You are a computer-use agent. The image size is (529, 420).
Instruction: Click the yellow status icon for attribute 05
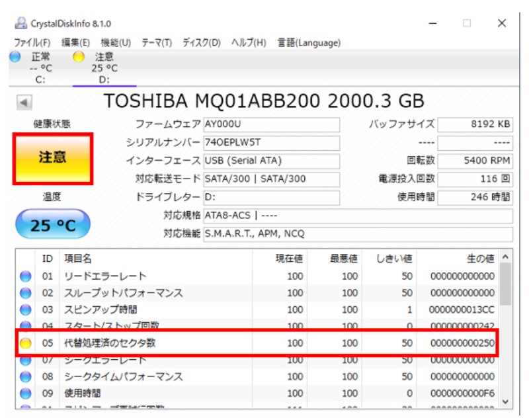25,343
